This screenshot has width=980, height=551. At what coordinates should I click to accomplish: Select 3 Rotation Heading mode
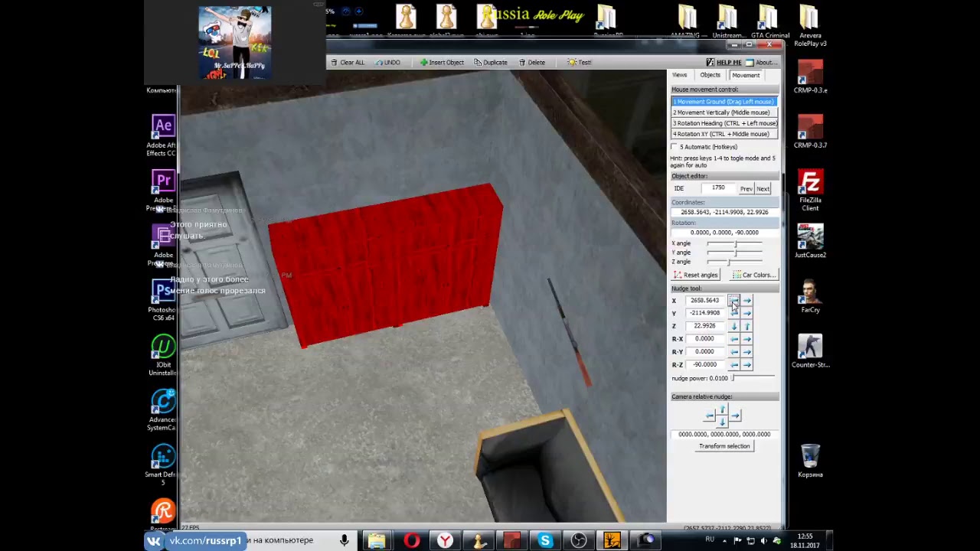click(724, 123)
